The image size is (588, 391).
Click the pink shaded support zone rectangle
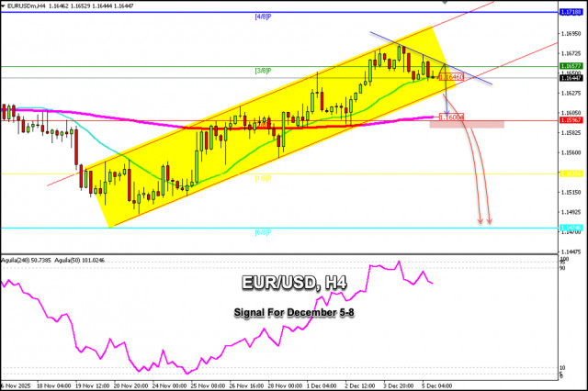[467, 124]
